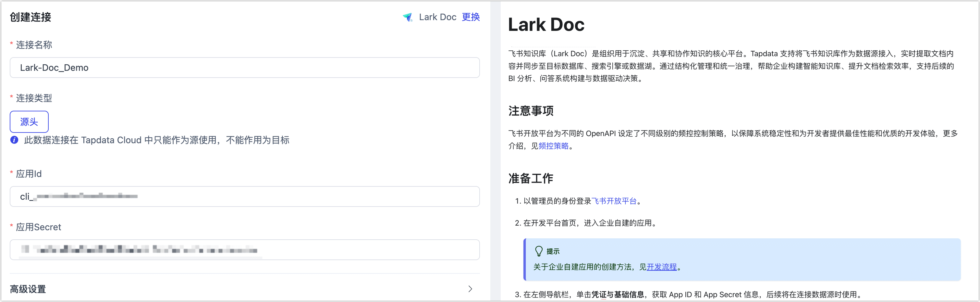
Task: Open the 频控策略 hyperlink
Action: pyautogui.click(x=554, y=146)
